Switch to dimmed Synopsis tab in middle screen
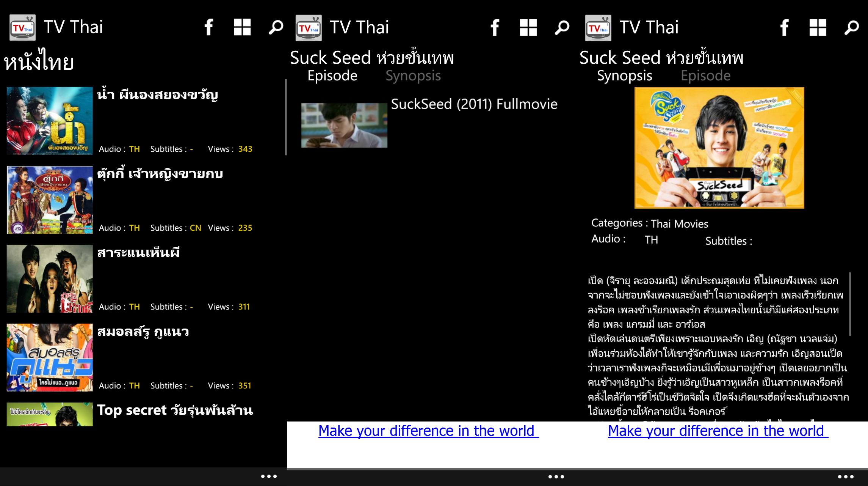This screenshot has width=868, height=486. [x=413, y=76]
